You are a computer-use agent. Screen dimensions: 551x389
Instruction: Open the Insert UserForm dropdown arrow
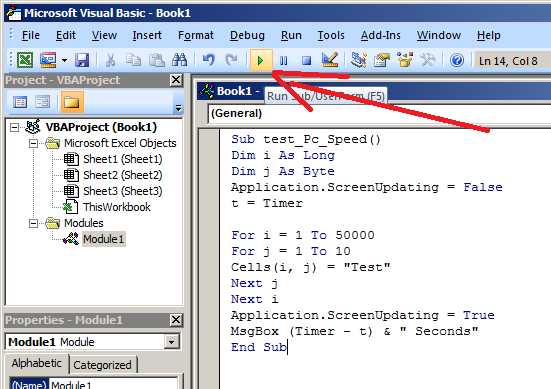point(64,60)
